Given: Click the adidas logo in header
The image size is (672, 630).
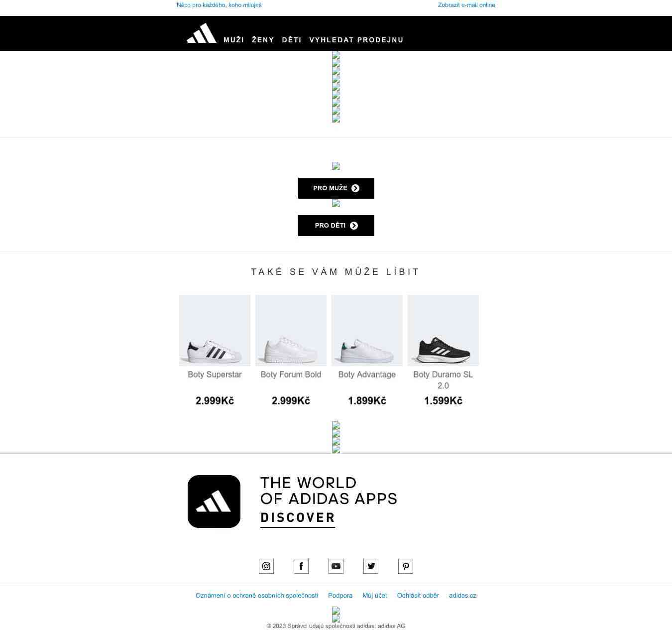Looking at the screenshot, I should (x=202, y=33).
